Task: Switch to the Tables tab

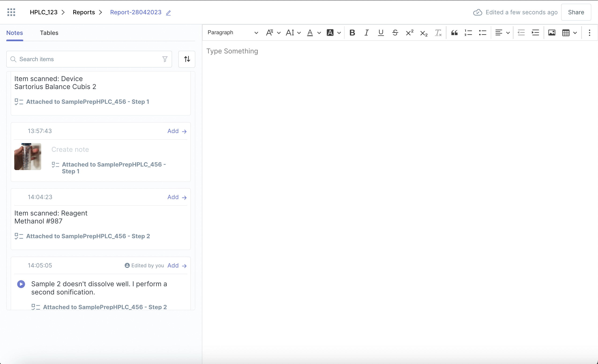Action: 49,33
